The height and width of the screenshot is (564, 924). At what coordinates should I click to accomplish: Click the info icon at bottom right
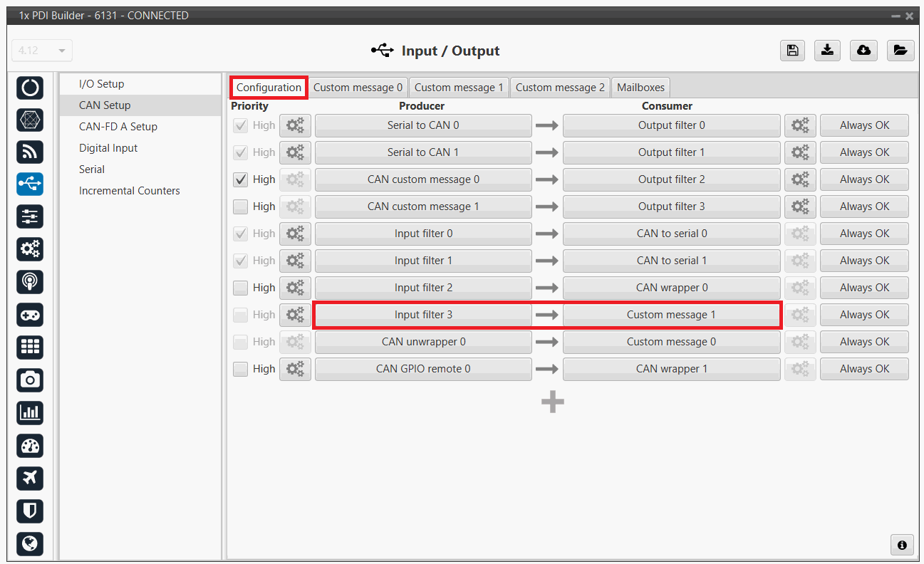(902, 545)
